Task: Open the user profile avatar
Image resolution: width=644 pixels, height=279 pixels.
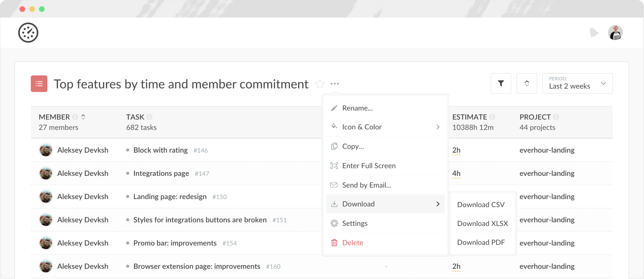Action: pos(615,33)
